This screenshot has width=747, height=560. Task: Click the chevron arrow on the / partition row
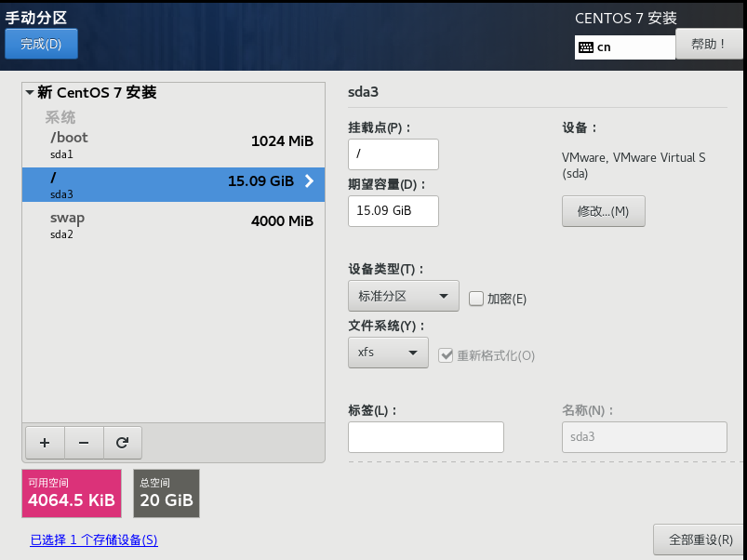pos(309,181)
